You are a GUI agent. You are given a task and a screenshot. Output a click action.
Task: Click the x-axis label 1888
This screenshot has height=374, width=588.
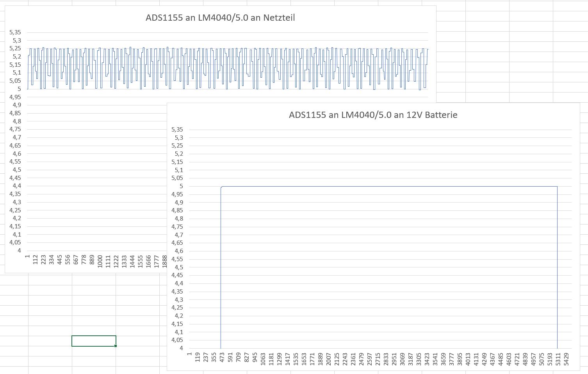[164, 261]
